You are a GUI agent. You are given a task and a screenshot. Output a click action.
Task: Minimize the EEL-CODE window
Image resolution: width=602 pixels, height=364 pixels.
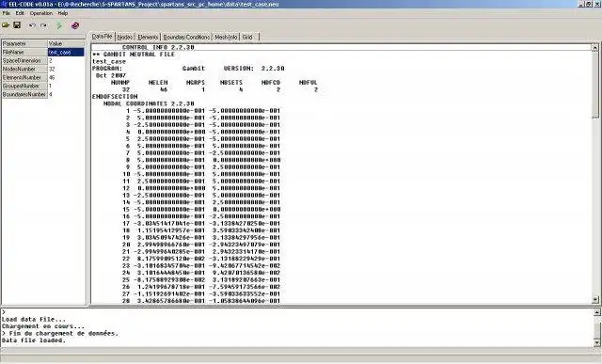coord(581,4)
